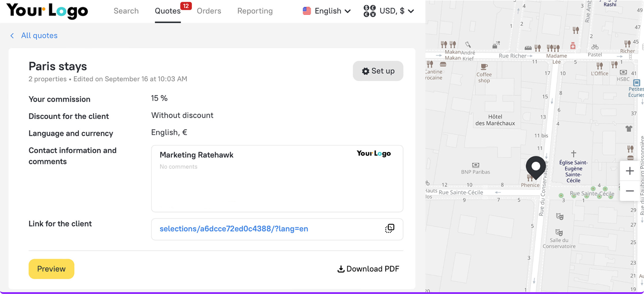Image resolution: width=644 pixels, height=294 pixels.
Task: Click the Salle du Conservatoire theater icon
Action: click(x=559, y=232)
